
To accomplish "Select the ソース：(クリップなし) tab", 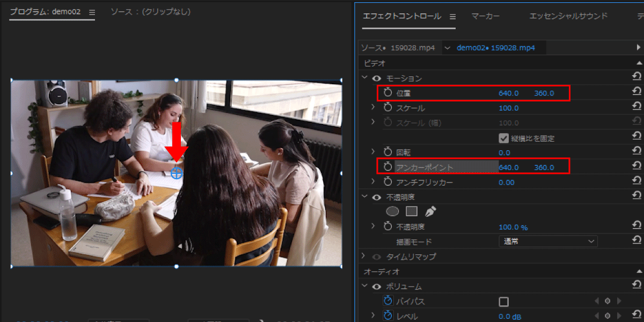I will pos(150,12).
